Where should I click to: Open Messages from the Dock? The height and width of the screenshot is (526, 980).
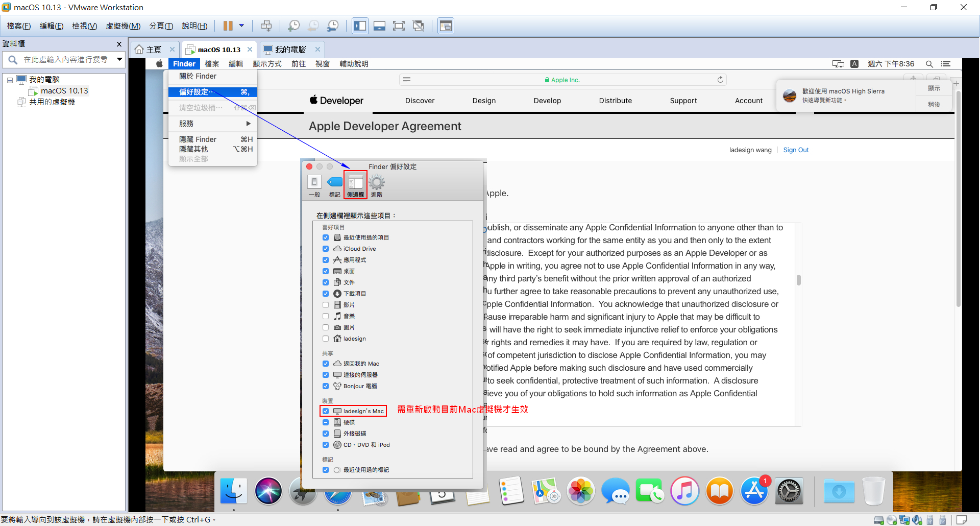click(x=615, y=491)
